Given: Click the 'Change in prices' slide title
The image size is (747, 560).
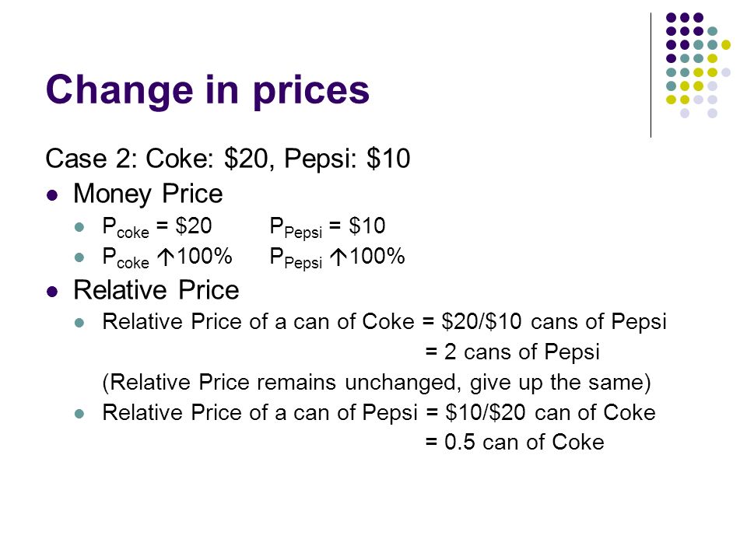Looking at the screenshot, I should click(x=207, y=90).
